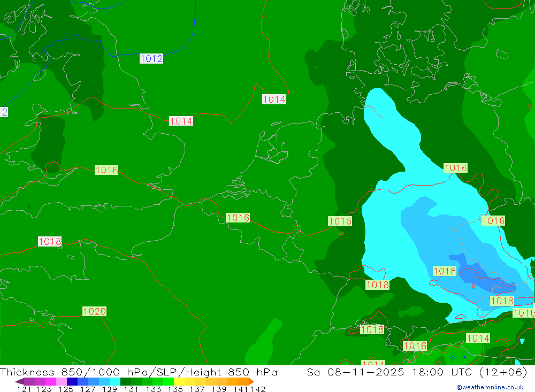Click the forecast time '18:00 UTC'

pyautogui.click(x=442, y=372)
